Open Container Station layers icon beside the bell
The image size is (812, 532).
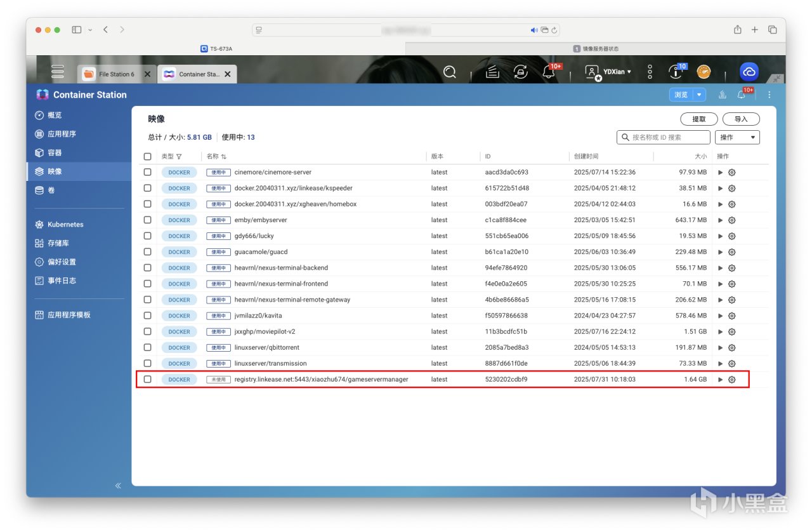tap(723, 95)
